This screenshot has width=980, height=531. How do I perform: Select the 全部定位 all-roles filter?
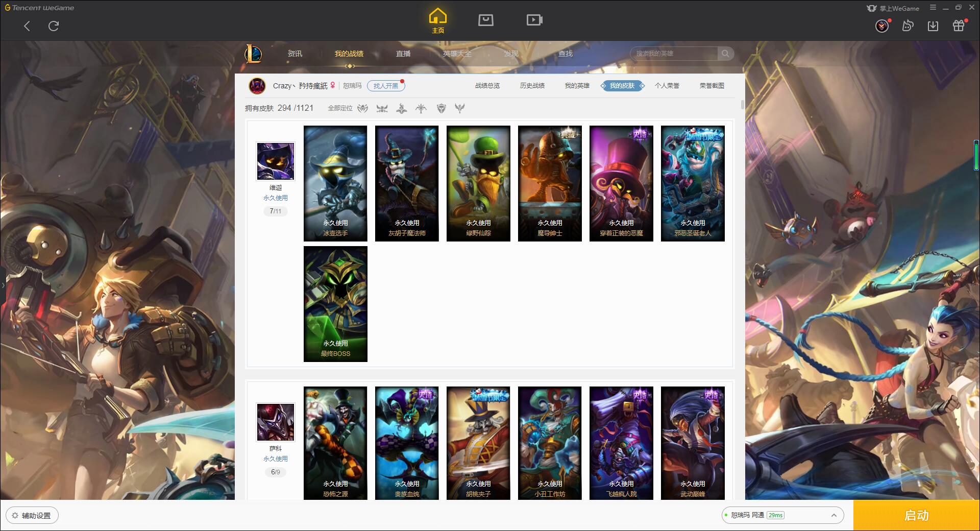(340, 108)
